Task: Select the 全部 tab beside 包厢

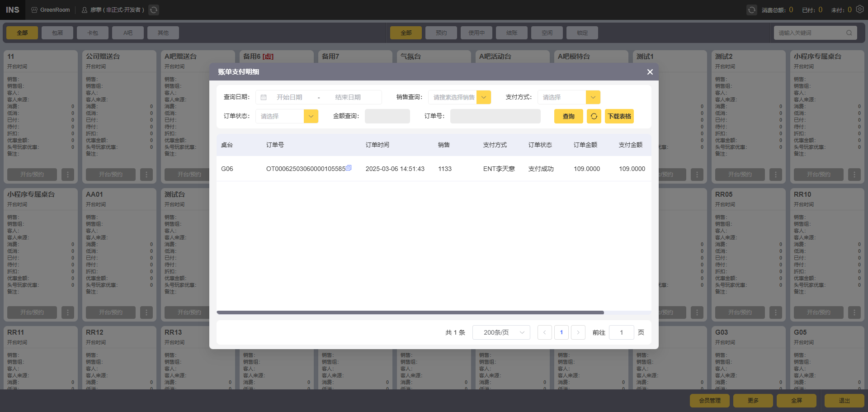Action: click(22, 33)
